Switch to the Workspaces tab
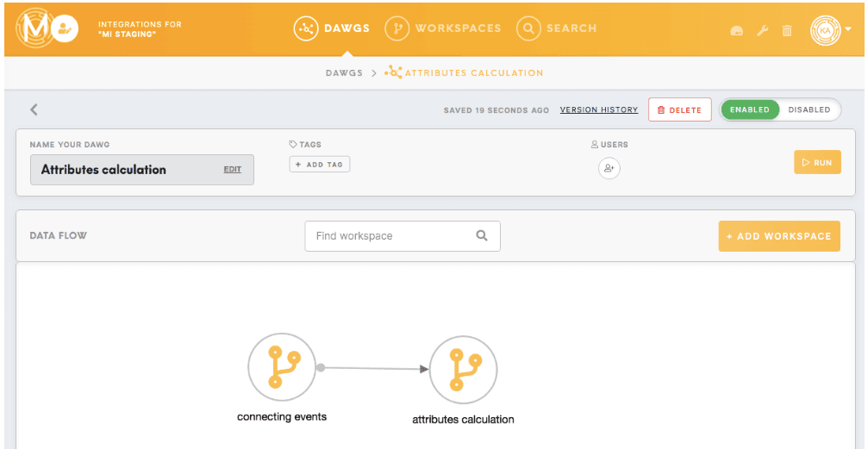 click(443, 28)
